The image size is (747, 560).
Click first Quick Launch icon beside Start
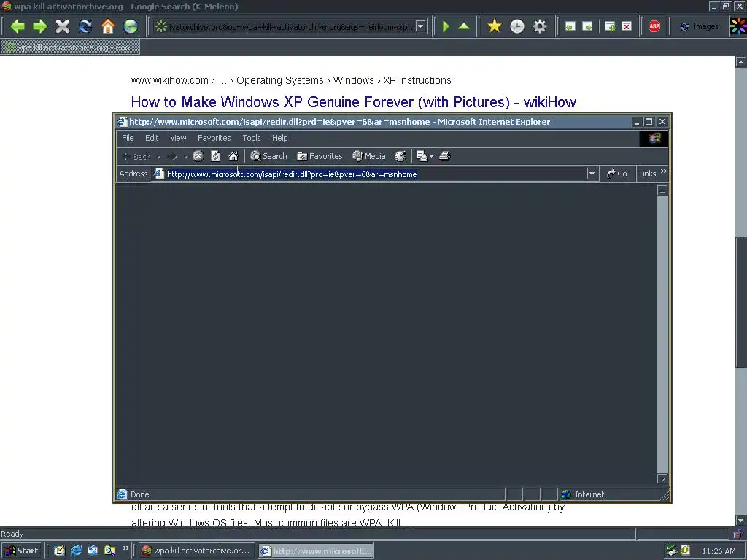pyautogui.click(x=59, y=551)
